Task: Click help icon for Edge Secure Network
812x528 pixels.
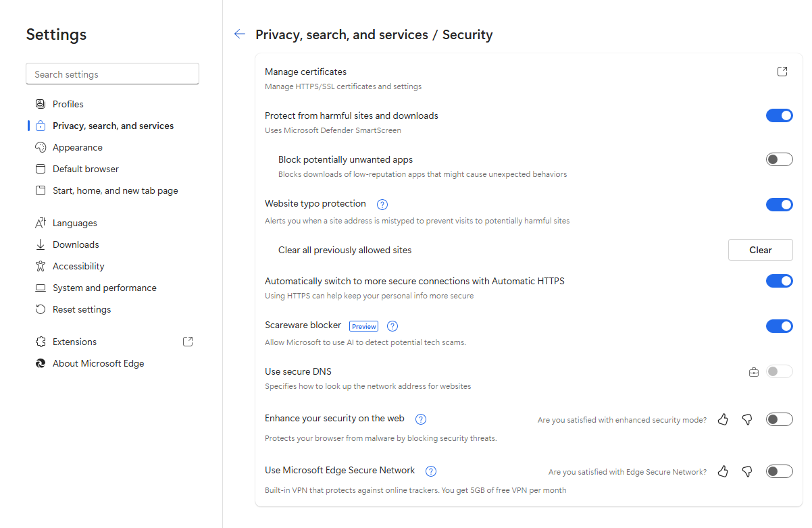Action: 432,471
